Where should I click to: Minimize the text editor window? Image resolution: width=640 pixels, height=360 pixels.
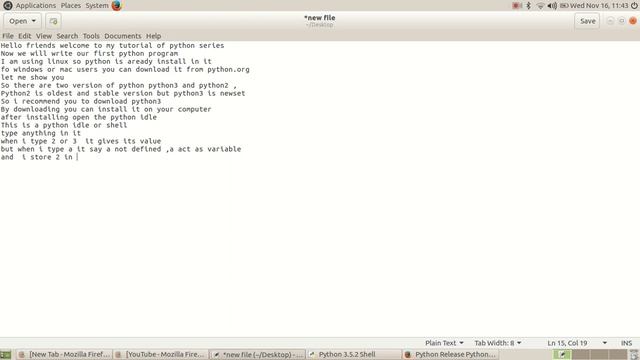click(610, 21)
